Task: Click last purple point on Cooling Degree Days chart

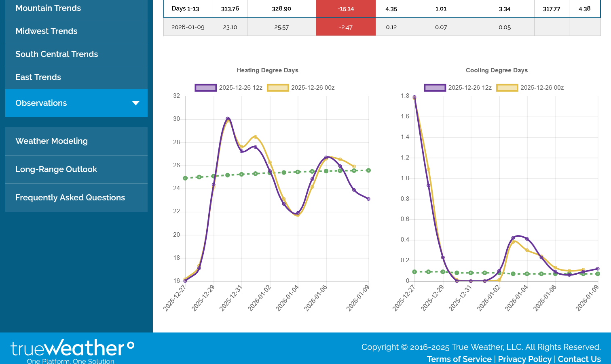Action: coord(598,269)
